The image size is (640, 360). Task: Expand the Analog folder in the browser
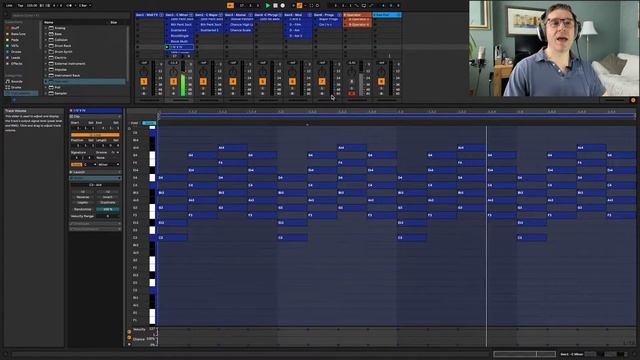click(46, 28)
